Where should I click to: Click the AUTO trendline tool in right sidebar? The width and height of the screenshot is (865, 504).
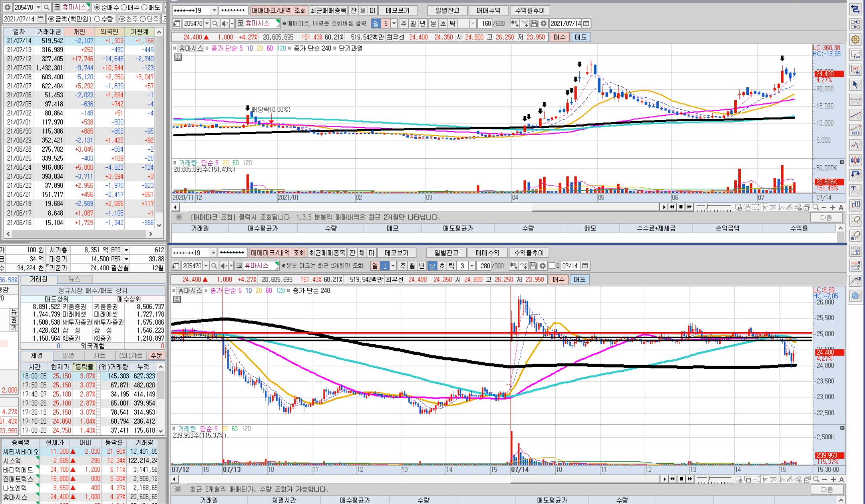pos(855,130)
